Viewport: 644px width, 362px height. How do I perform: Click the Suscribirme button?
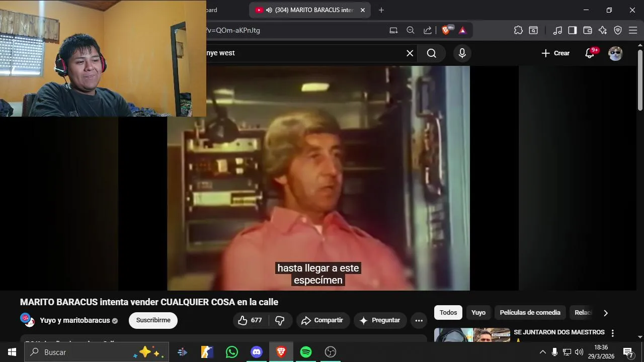(x=153, y=320)
